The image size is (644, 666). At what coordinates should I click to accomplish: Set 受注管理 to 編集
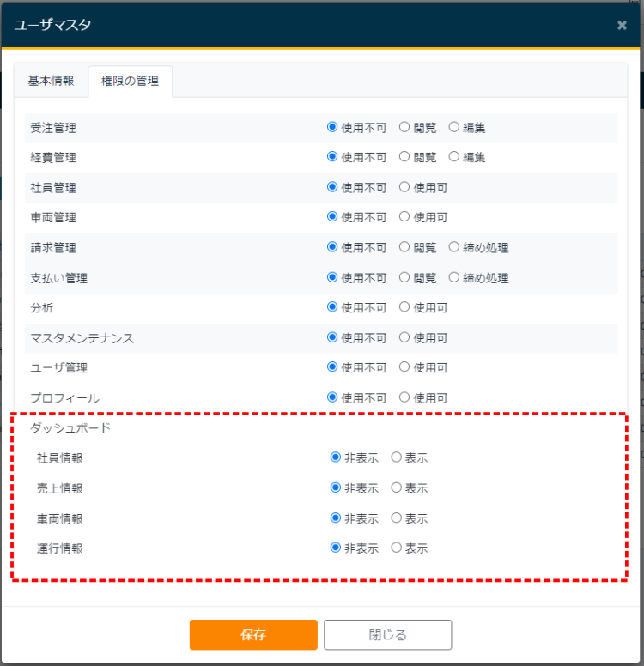pos(454,128)
